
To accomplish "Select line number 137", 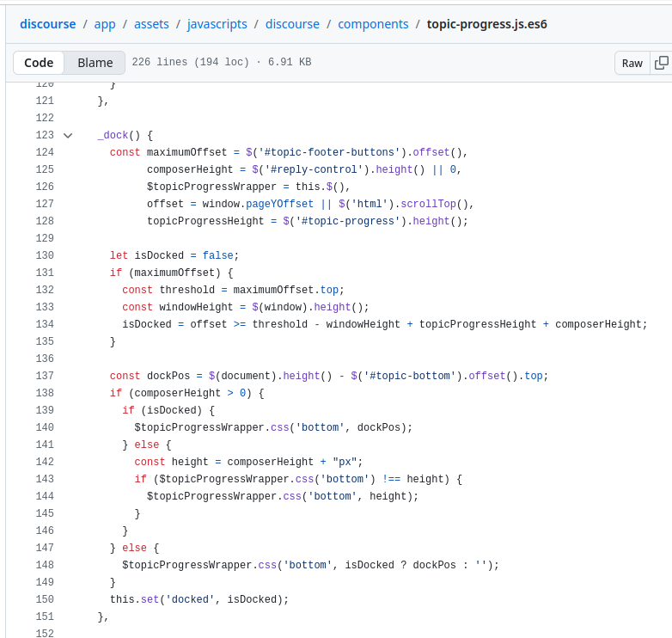I will tap(44, 376).
